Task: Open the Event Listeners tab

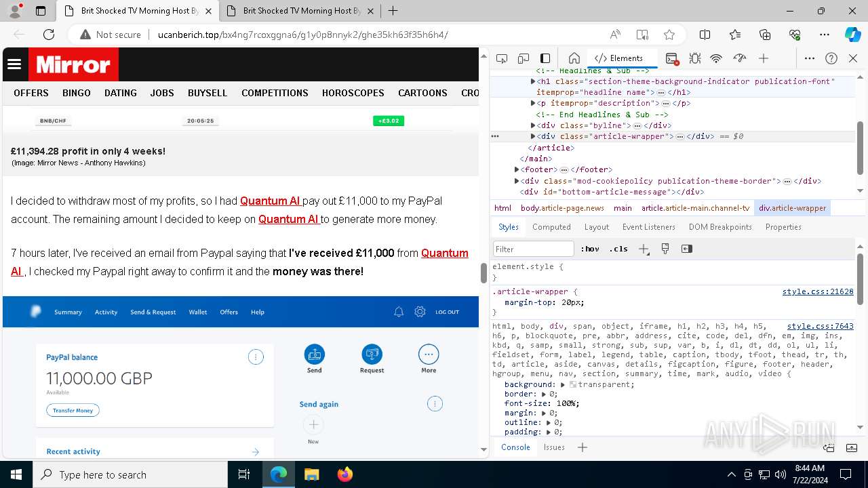Action: 649,227
